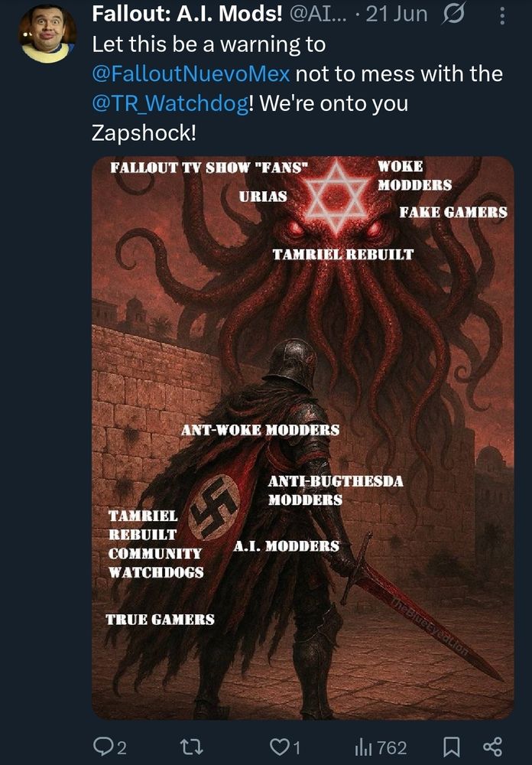Open post details via Zapshock! text line
This screenshot has height=765, width=532.
(x=144, y=132)
